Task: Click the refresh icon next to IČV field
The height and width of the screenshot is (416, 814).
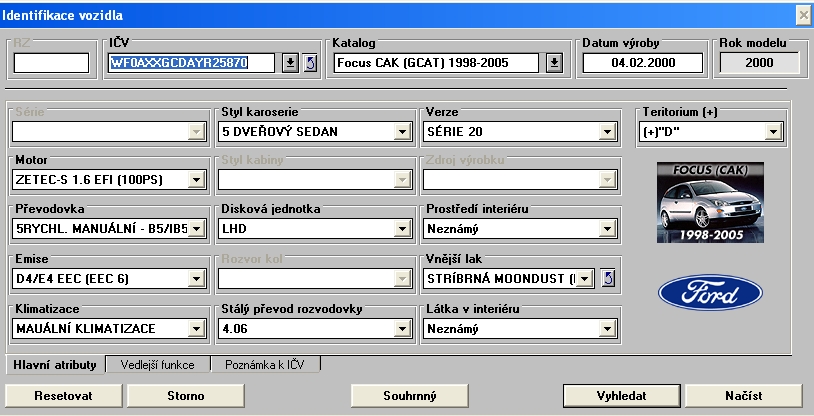Action: (x=310, y=64)
